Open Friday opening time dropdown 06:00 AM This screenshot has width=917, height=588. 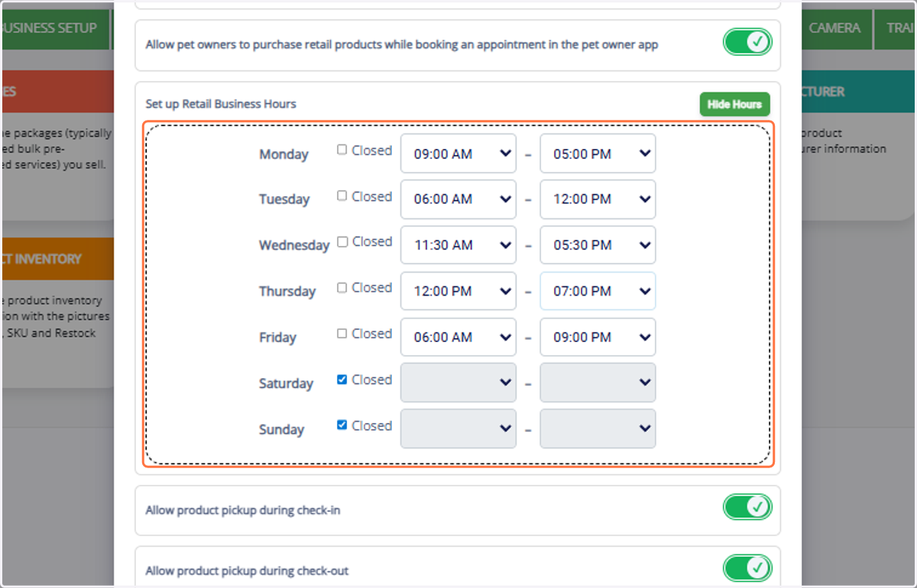[458, 337]
